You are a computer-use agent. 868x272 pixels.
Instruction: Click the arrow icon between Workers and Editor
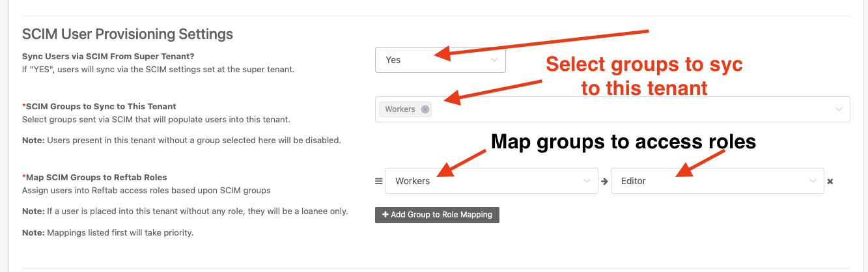[604, 182]
